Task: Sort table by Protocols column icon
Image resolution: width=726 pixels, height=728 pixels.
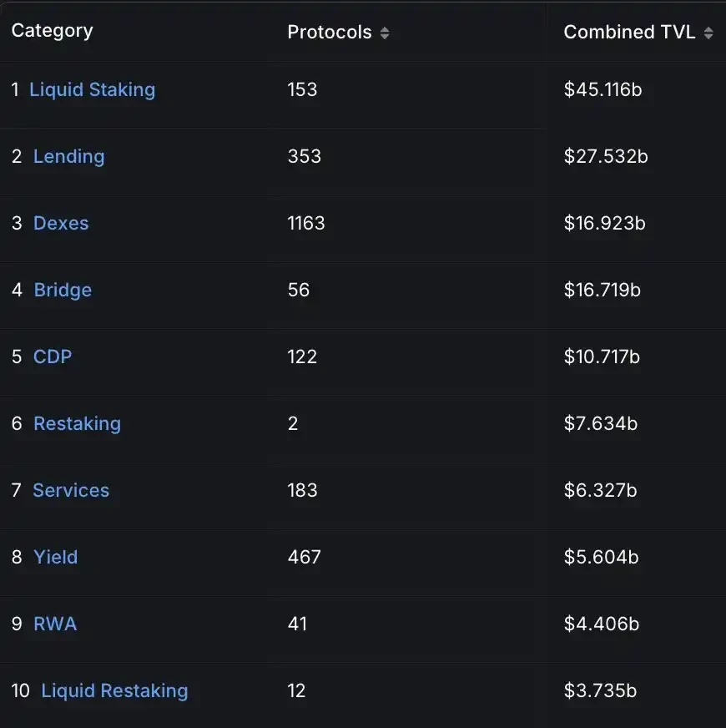Action: coord(385,33)
